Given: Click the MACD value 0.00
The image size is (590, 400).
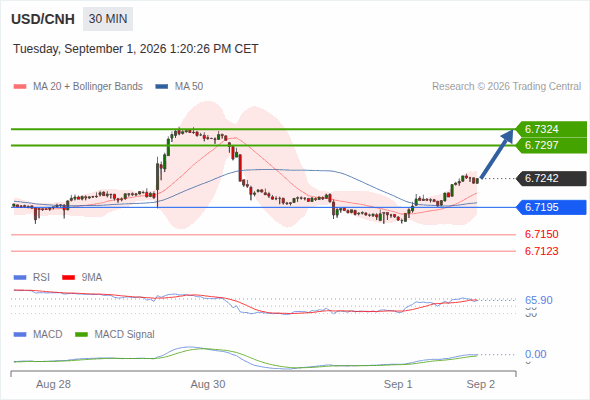Looking at the screenshot, I should click(535, 354).
